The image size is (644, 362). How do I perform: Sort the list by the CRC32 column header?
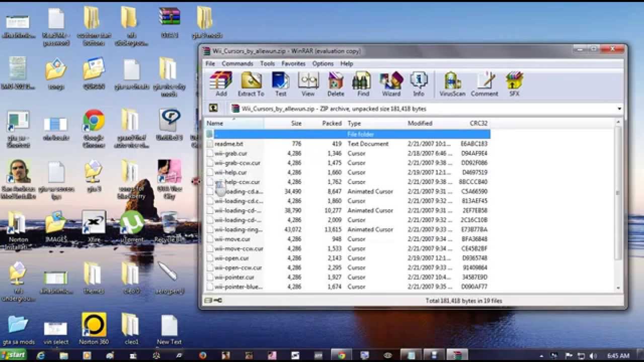pyautogui.click(x=473, y=123)
